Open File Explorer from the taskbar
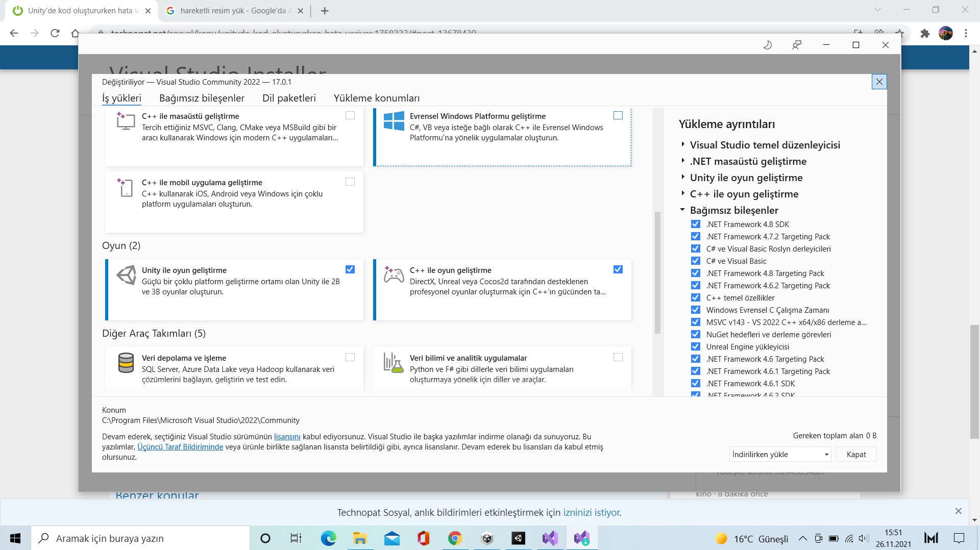The image size is (980, 550). click(360, 538)
